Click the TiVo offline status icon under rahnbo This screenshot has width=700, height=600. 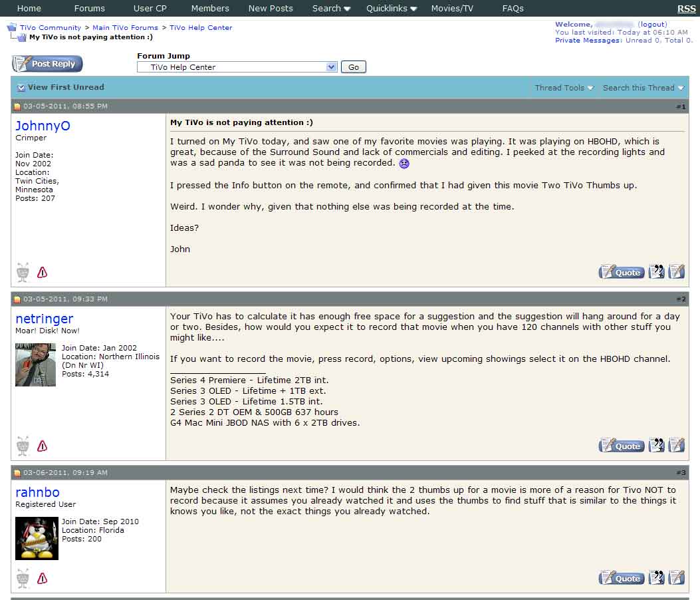coord(23,579)
